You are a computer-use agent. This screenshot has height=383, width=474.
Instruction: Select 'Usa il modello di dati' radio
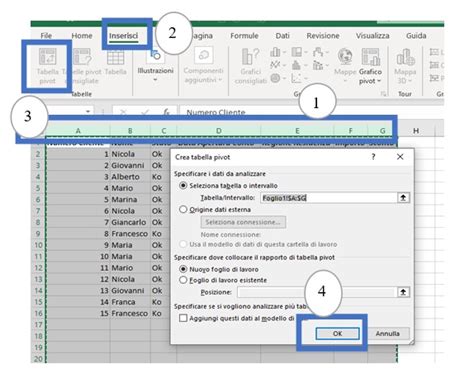tap(183, 244)
